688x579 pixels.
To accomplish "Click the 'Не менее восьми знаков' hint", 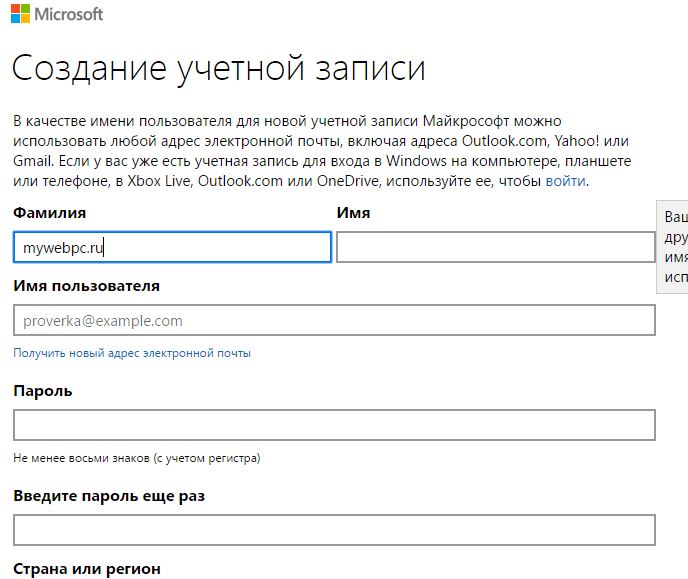I will pos(136,458).
